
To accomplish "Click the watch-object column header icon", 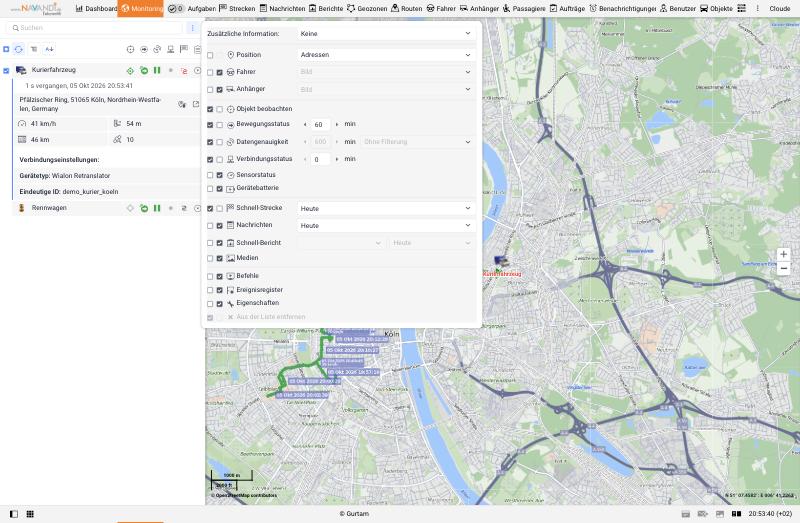I will click(131, 49).
